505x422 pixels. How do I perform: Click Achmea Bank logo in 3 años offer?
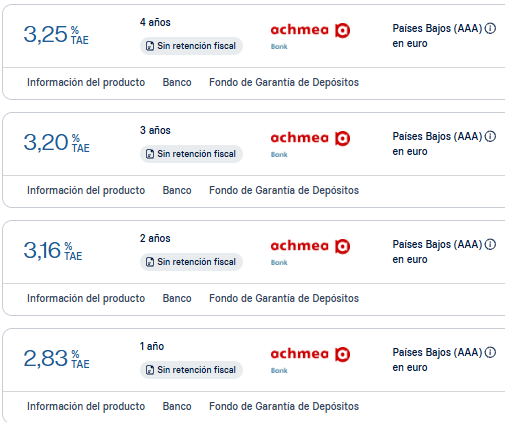click(310, 144)
